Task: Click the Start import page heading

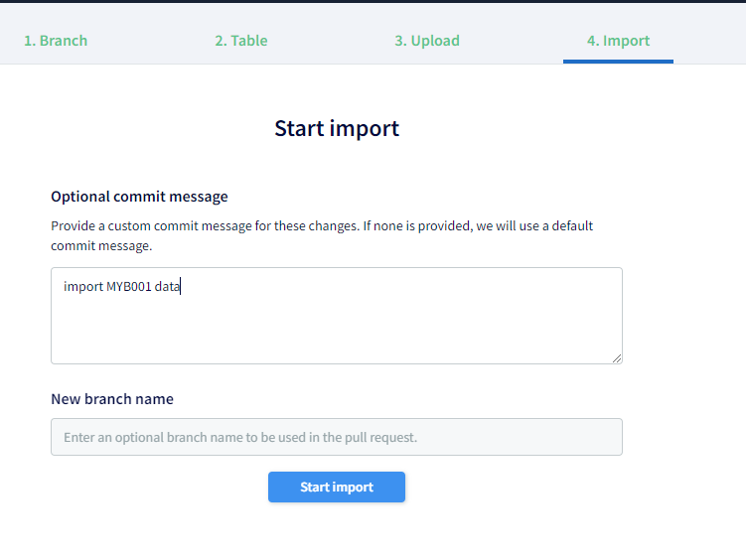Action: click(x=337, y=128)
